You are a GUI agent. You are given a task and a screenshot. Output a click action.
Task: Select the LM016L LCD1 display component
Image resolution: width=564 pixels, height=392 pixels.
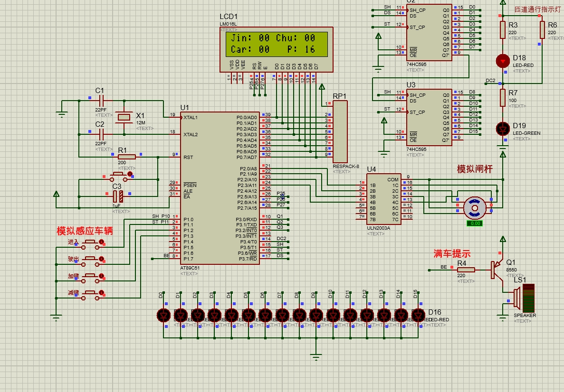click(276, 49)
